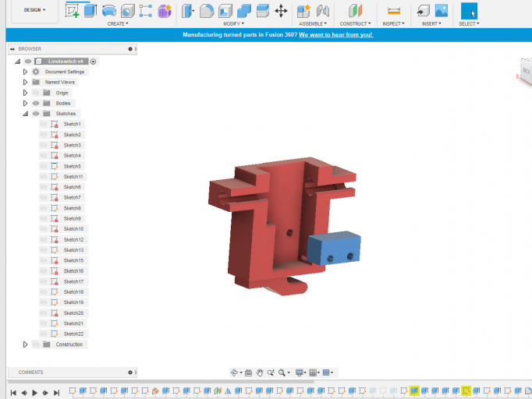Click the Document Settings gear icon
This screenshot has height=399, width=532.
coord(36,72)
